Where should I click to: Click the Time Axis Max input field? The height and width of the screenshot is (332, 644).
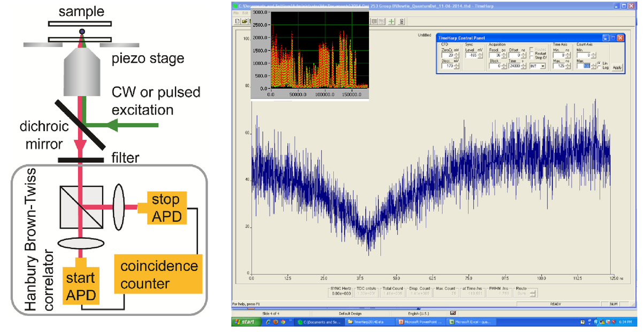tap(558, 66)
